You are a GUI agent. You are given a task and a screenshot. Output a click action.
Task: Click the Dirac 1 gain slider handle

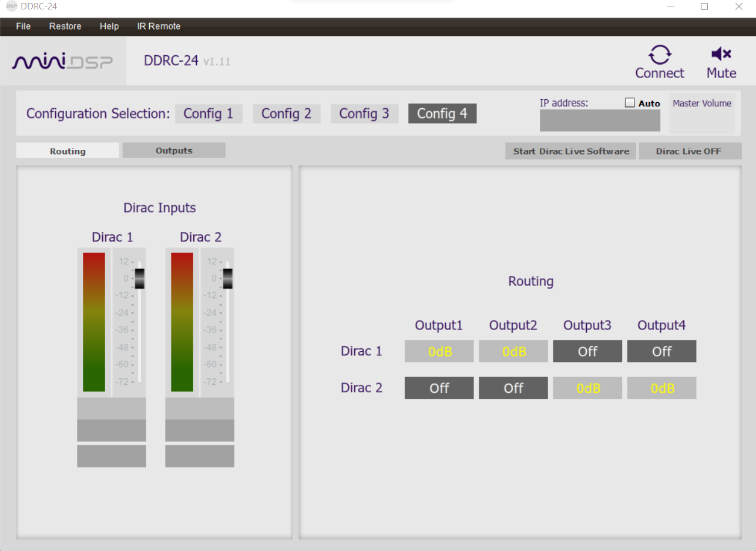[x=139, y=278]
